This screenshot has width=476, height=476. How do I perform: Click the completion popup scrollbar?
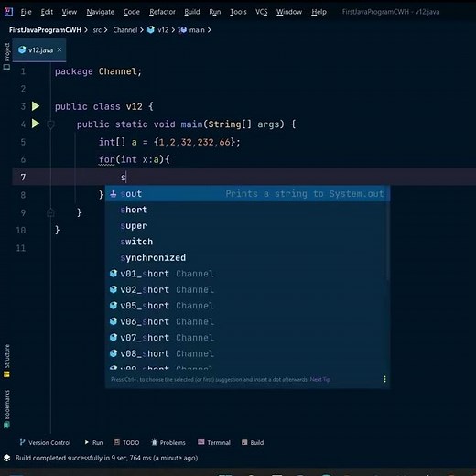(388, 233)
